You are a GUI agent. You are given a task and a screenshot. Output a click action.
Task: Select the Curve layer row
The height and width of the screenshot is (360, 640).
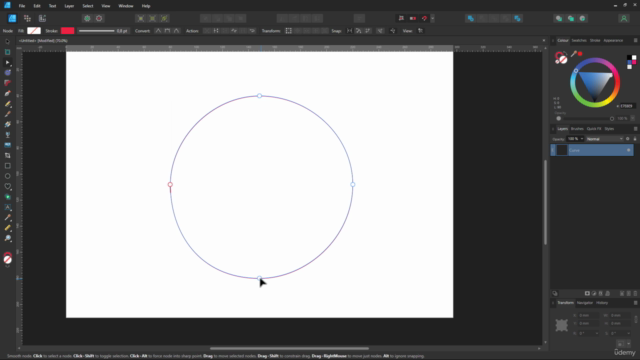592,150
